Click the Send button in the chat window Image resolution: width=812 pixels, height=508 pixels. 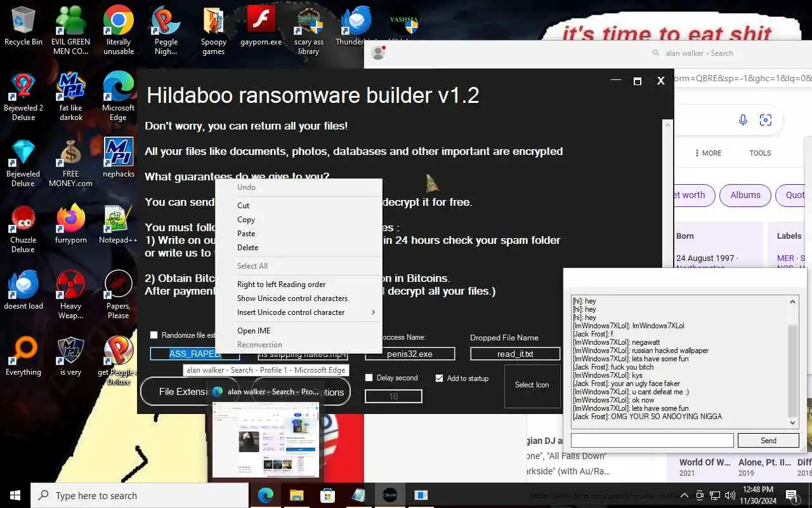click(768, 441)
